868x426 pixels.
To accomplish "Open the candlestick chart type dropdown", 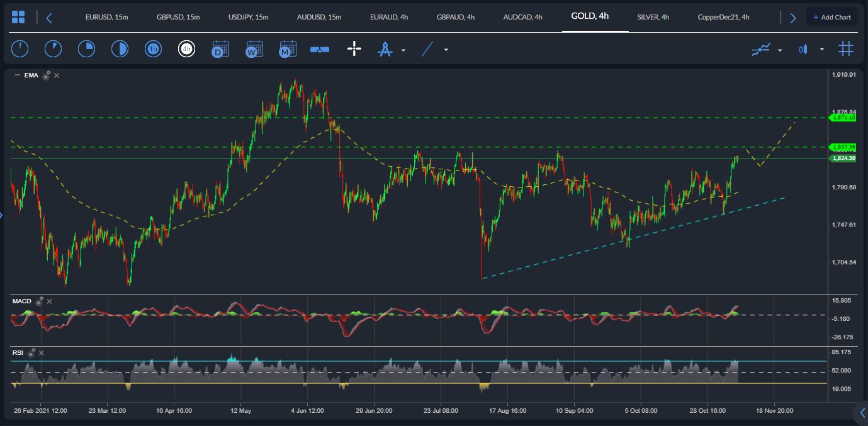I will [821, 50].
